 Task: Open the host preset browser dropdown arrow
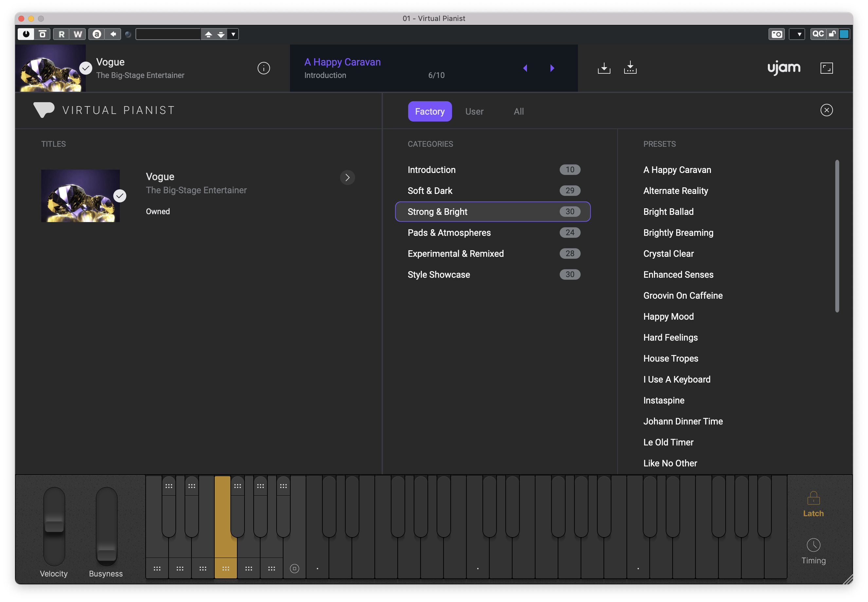pyautogui.click(x=233, y=34)
